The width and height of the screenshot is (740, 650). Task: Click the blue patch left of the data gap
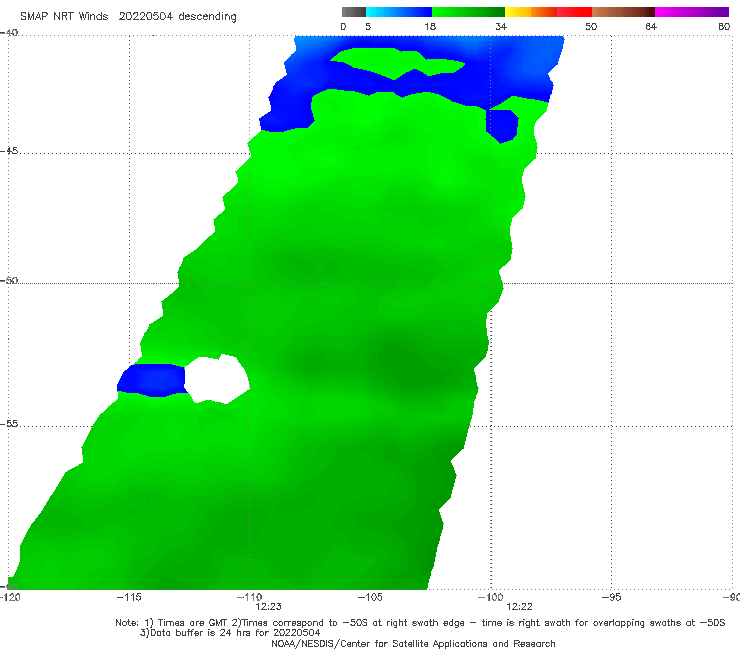(x=151, y=380)
